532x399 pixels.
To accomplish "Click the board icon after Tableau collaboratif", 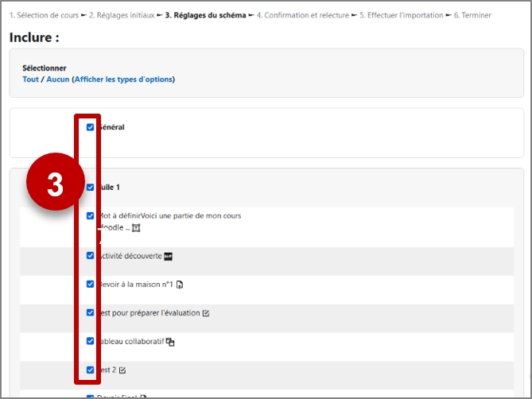I will tap(170, 342).
